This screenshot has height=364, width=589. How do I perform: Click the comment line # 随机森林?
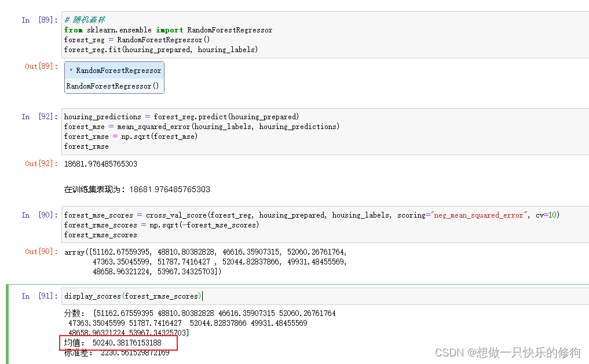pyautogui.click(x=85, y=20)
